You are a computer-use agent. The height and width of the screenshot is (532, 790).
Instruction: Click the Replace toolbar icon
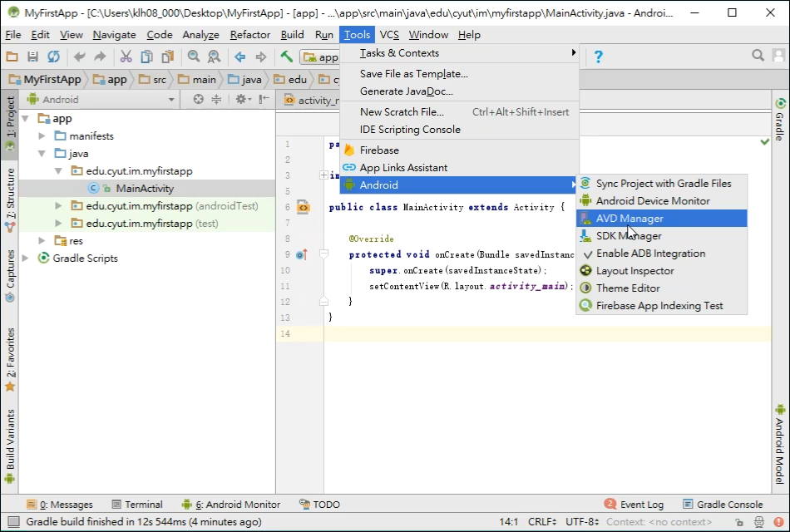coord(214,57)
